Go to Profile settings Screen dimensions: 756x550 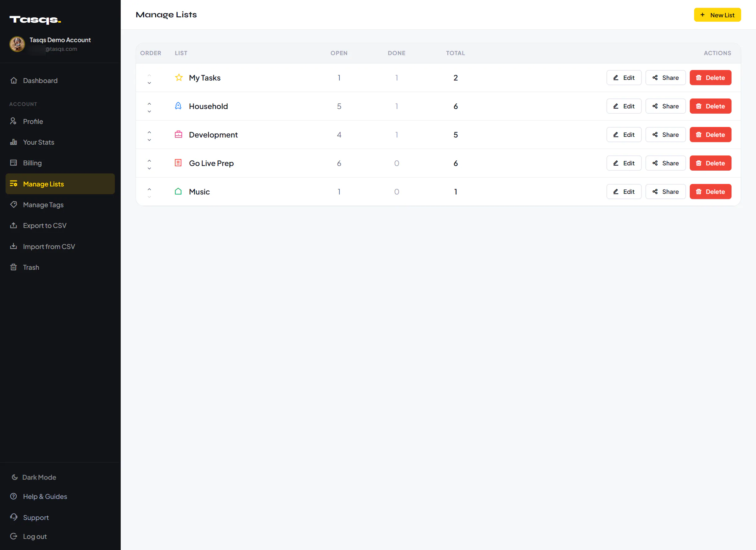[x=60, y=121]
